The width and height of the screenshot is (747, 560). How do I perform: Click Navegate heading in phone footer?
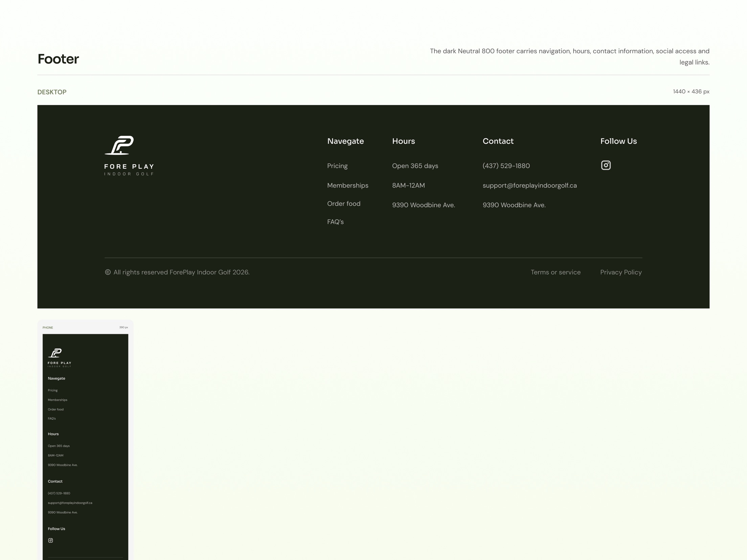tap(56, 378)
